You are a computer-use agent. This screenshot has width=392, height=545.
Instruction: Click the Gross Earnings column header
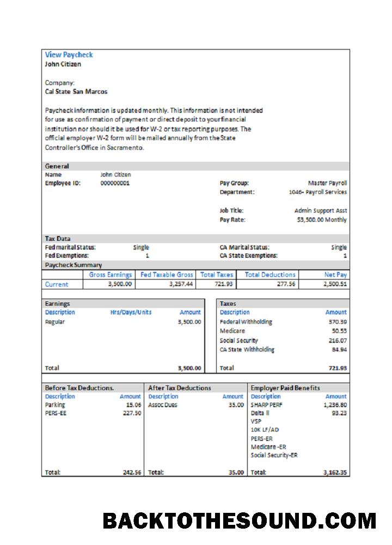pos(110,275)
